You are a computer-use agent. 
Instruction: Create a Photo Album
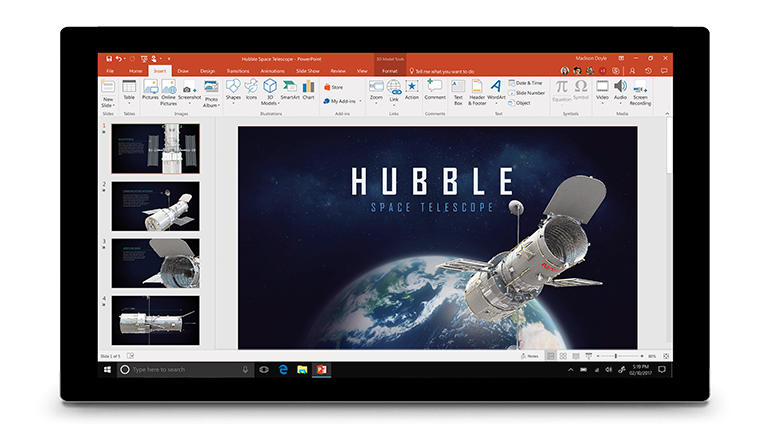(211, 95)
